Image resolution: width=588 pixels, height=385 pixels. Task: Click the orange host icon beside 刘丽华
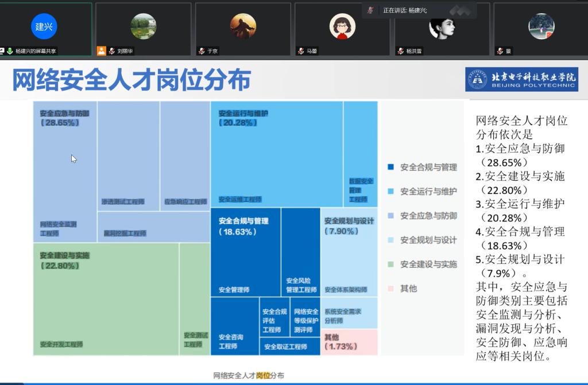pyautogui.click(x=102, y=51)
